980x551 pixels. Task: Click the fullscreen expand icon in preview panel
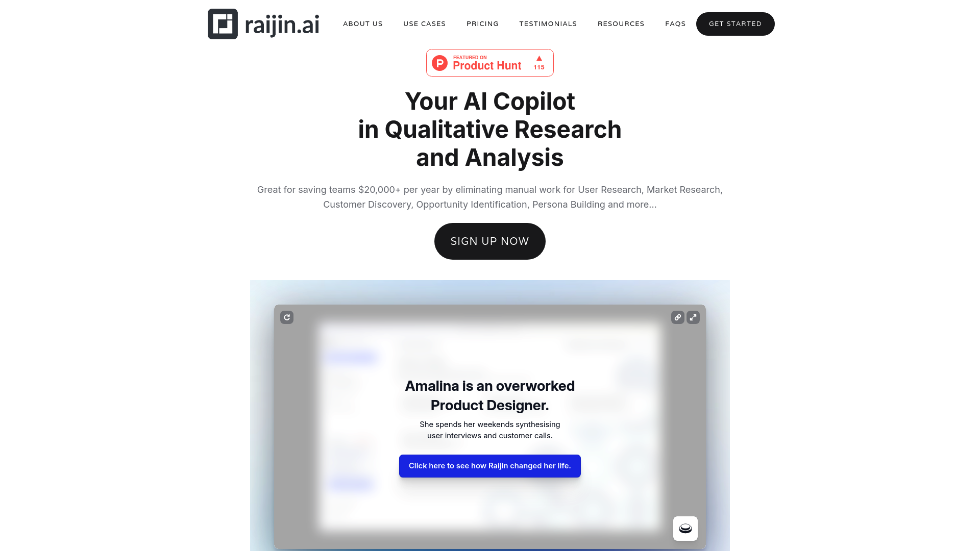coord(693,317)
